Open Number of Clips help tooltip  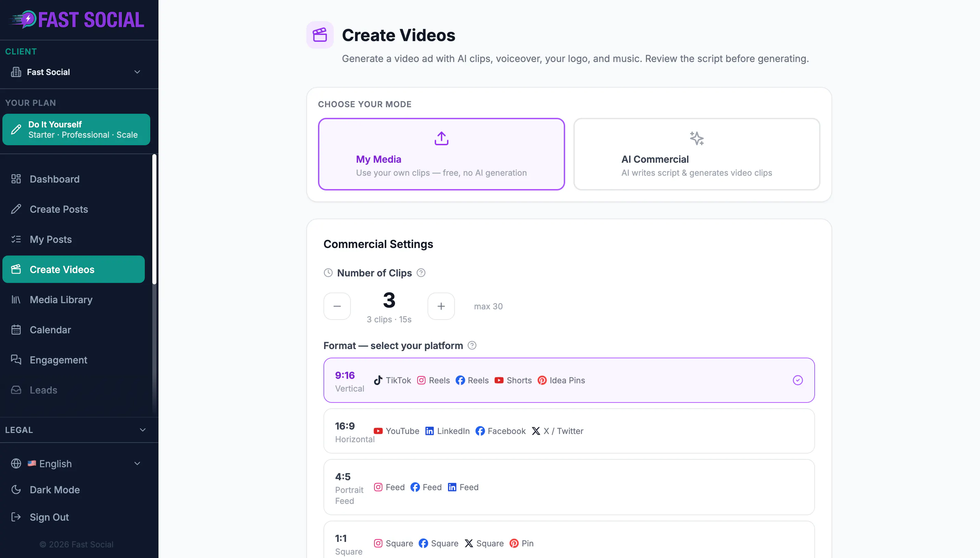click(421, 273)
